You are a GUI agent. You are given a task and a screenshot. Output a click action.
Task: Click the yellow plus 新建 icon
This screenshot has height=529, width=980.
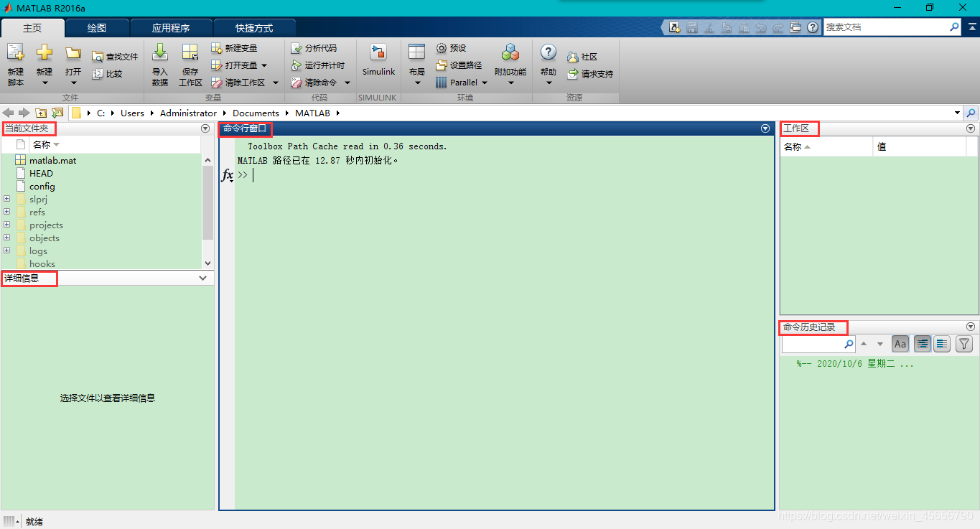click(x=45, y=53)
